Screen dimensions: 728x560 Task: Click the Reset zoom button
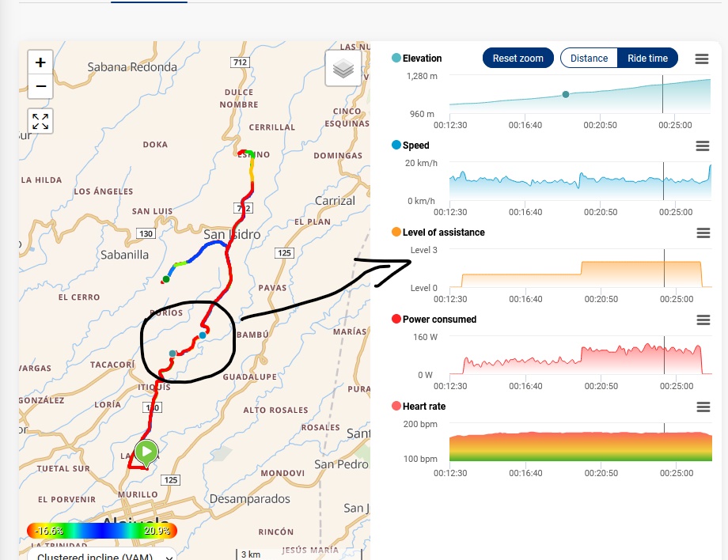pos(518,59)
